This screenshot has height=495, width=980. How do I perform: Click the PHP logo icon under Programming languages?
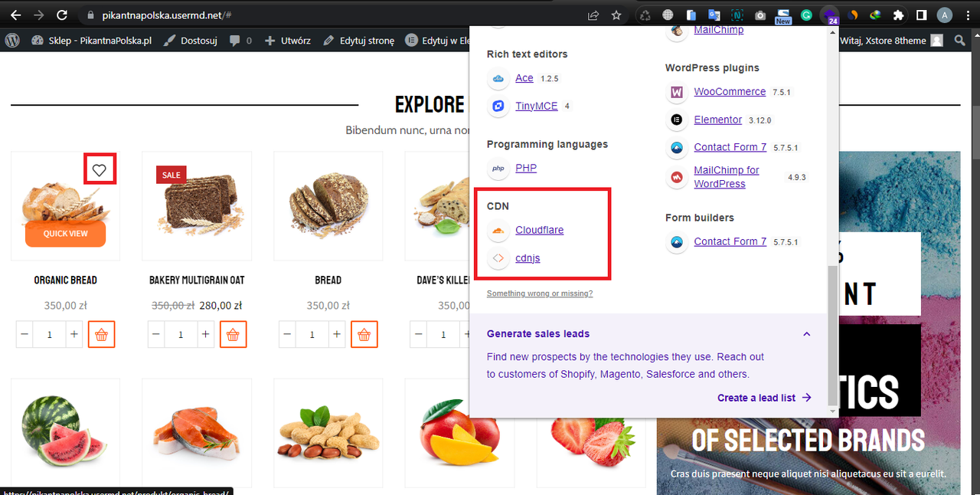(498, 169)
